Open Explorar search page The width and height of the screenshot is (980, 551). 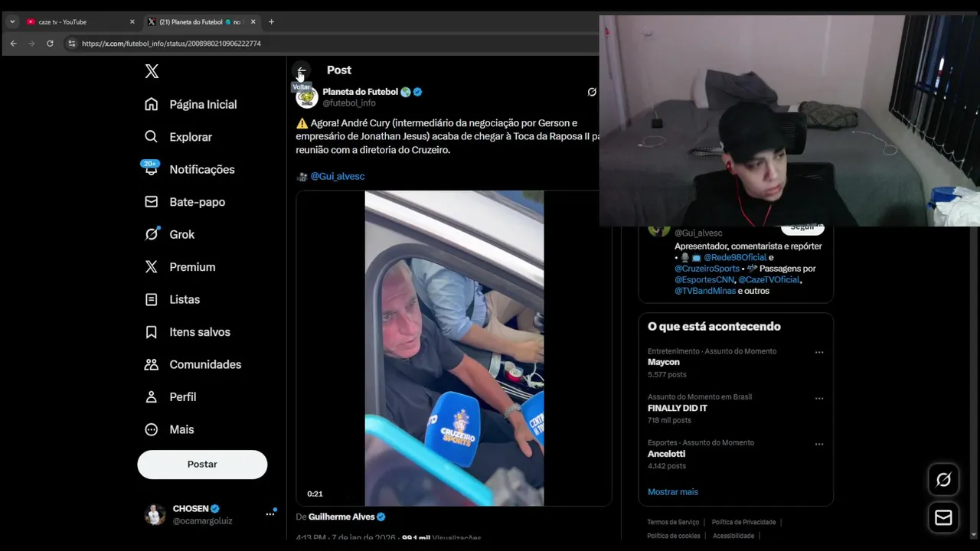178,137
